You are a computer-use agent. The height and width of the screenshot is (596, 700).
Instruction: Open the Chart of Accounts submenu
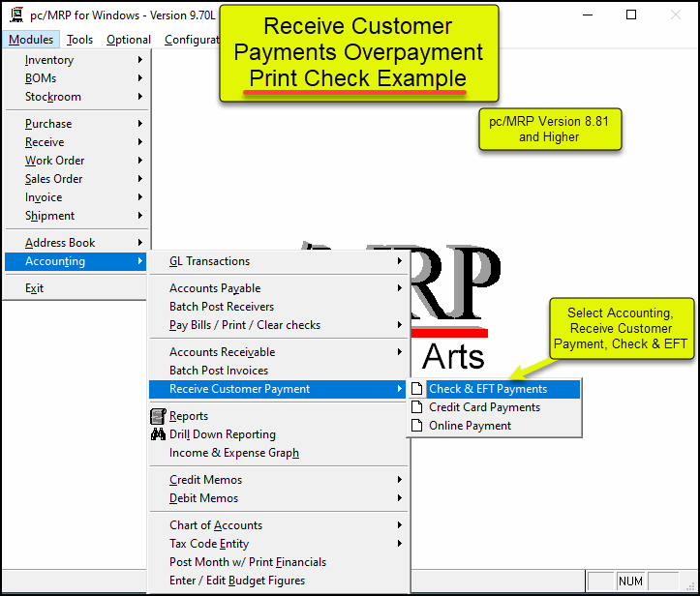(216, 525)
